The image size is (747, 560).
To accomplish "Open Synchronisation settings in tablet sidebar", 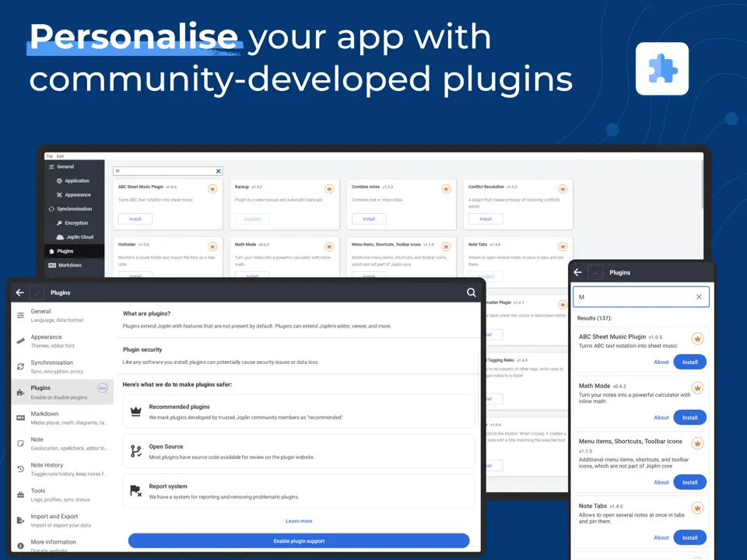I will pyautogui.click(x=51, y=366).
